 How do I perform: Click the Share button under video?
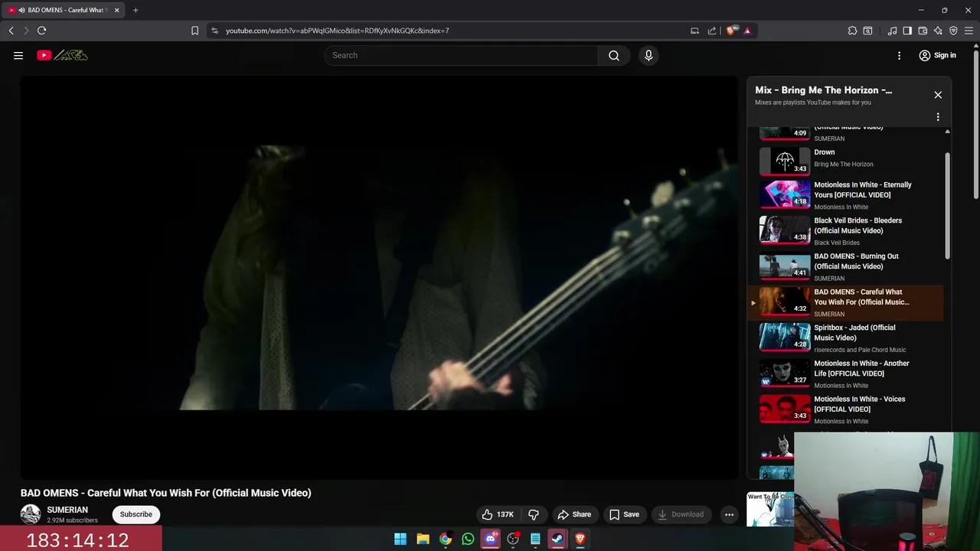tap(574, 514)
